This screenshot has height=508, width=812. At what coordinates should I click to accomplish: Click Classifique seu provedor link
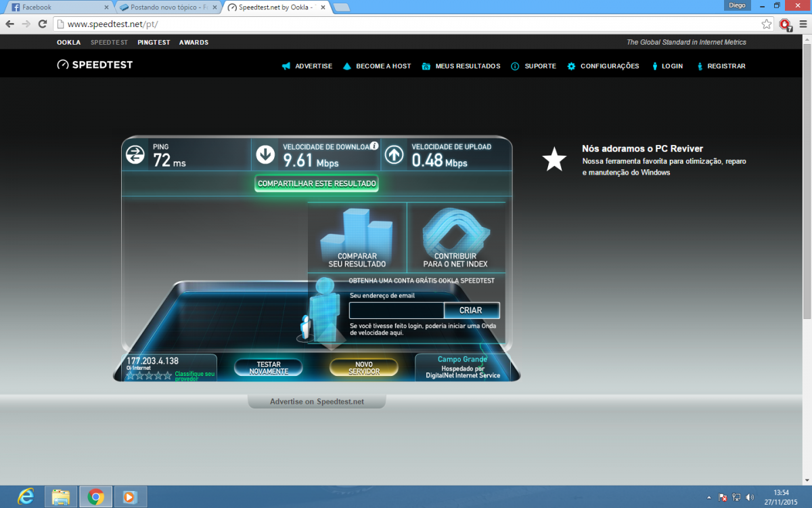[195, 376]
